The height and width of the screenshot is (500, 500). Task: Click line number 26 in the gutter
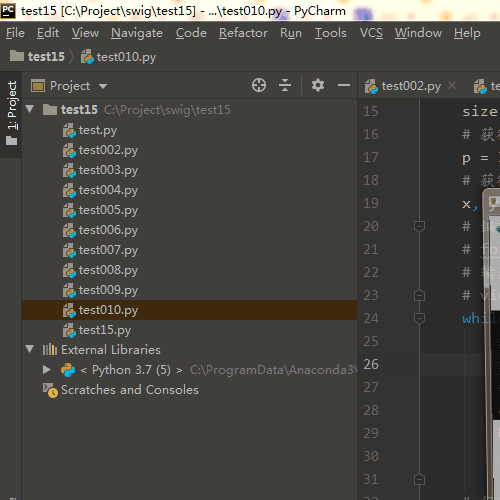371,364
